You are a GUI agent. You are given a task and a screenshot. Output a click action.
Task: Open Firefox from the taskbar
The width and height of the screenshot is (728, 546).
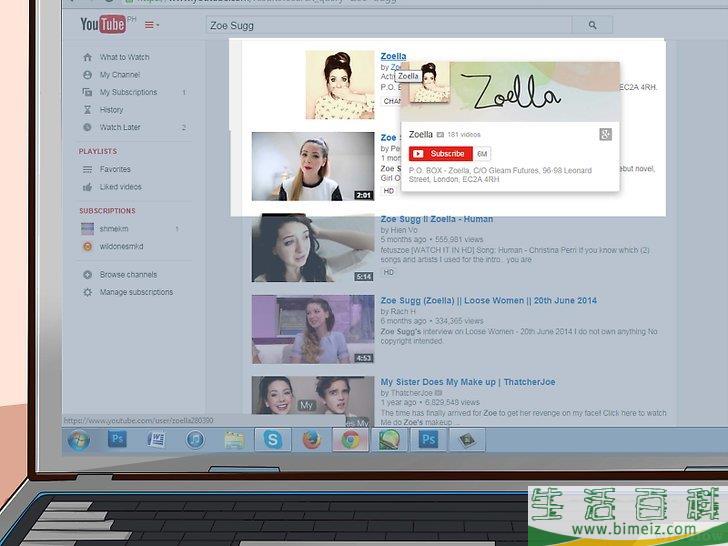point(312,440)
